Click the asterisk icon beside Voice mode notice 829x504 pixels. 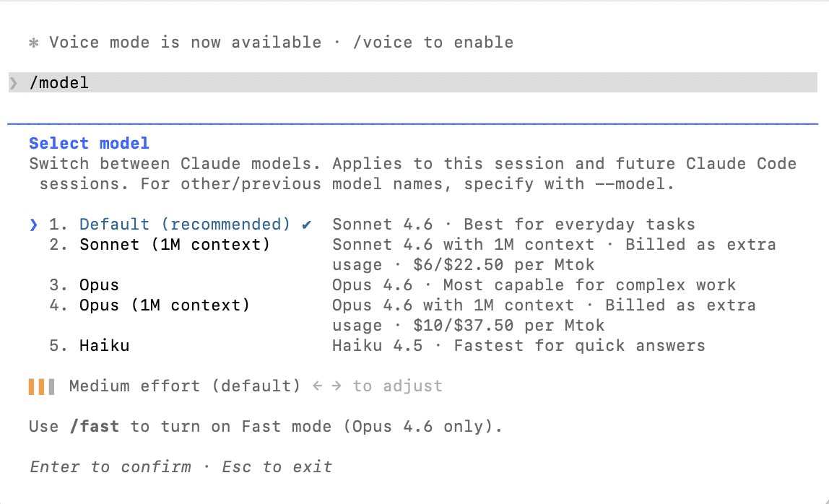click(33, 43)
